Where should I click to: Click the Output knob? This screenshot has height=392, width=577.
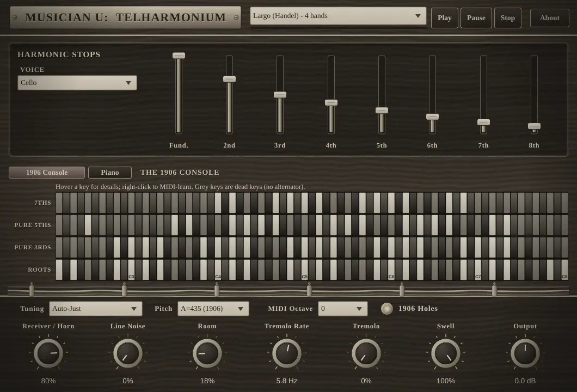click(525, 353)
